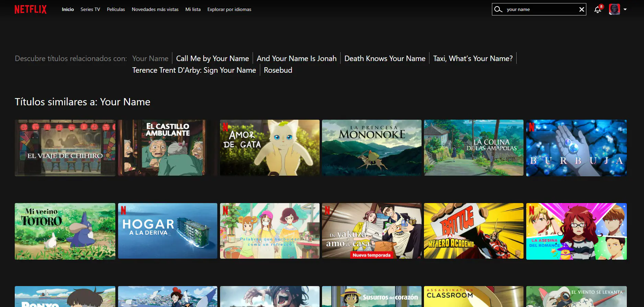Open La asesina del romance thumbnail
Screen dimensions: 644x307
point(576,231)
